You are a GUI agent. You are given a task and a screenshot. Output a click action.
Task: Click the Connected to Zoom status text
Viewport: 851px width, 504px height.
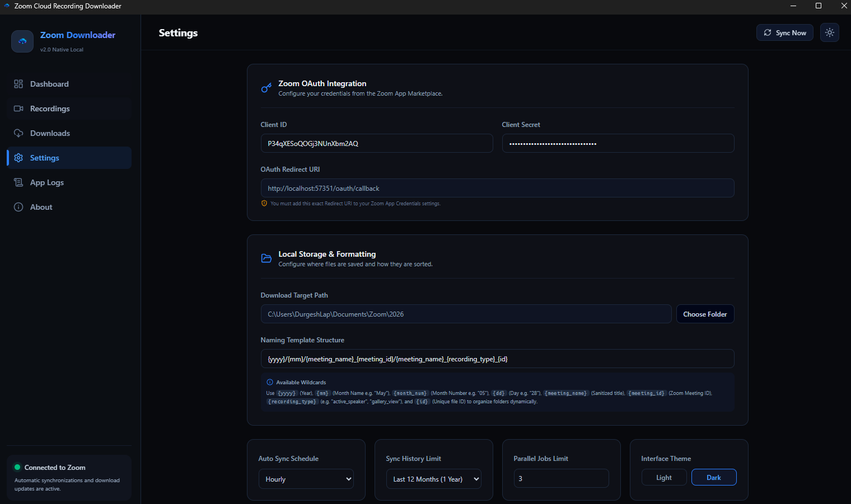(x=55, y=468)
